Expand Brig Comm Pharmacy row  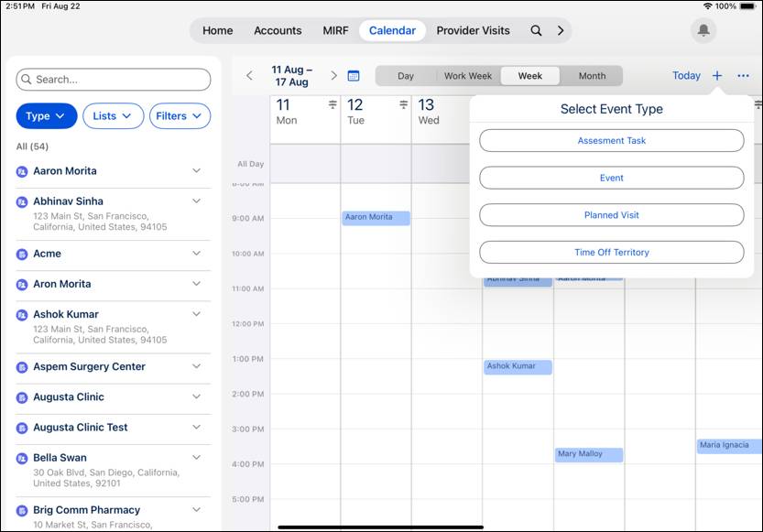pos(196,510)
